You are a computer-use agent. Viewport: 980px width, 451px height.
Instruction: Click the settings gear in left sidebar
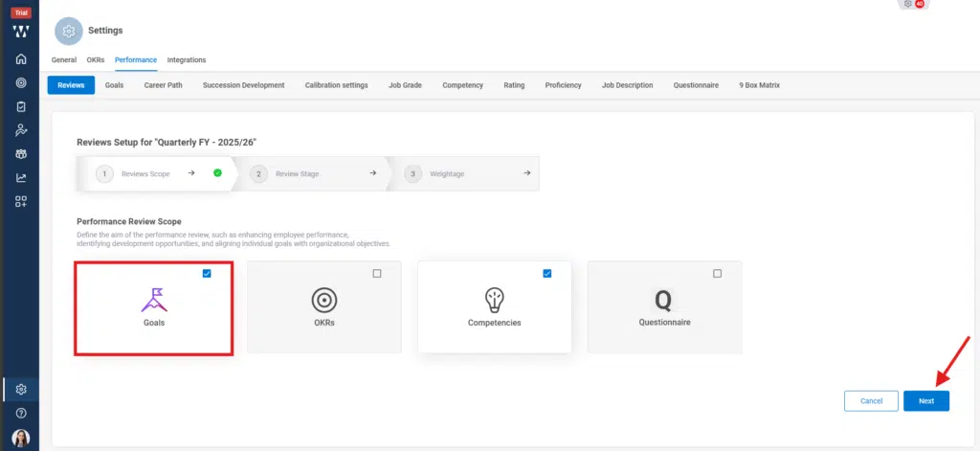coord(20,389)
